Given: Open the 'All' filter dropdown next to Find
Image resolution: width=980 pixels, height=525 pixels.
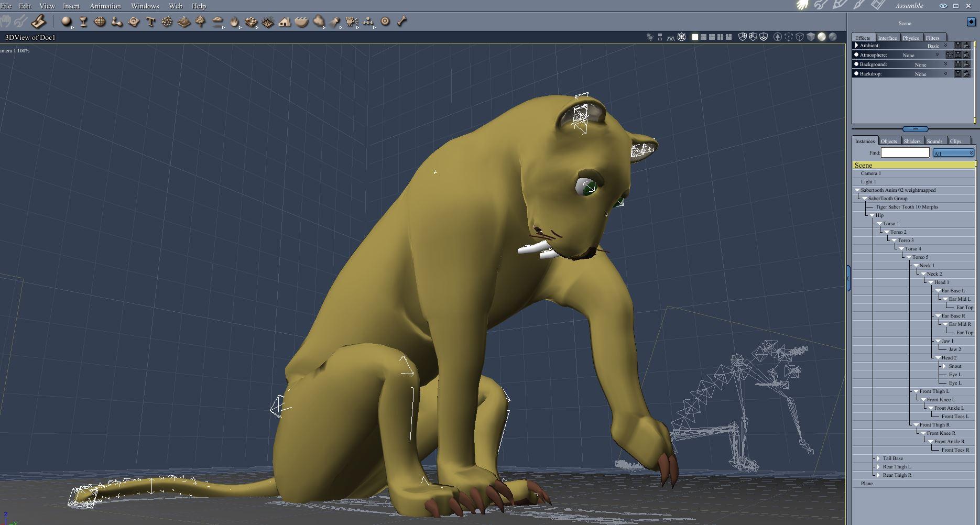Looking at the screenshot, I should pyautogui.click(x=953, y=153).
